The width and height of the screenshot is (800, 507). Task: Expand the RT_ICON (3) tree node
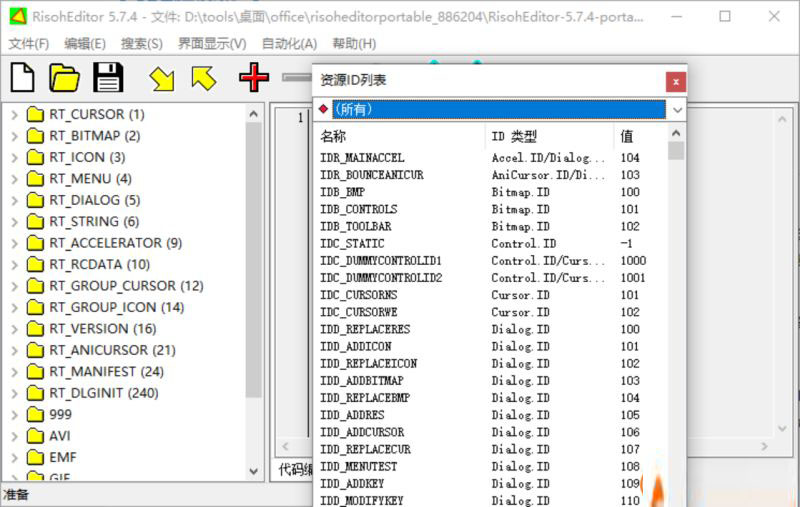(15, 158)
